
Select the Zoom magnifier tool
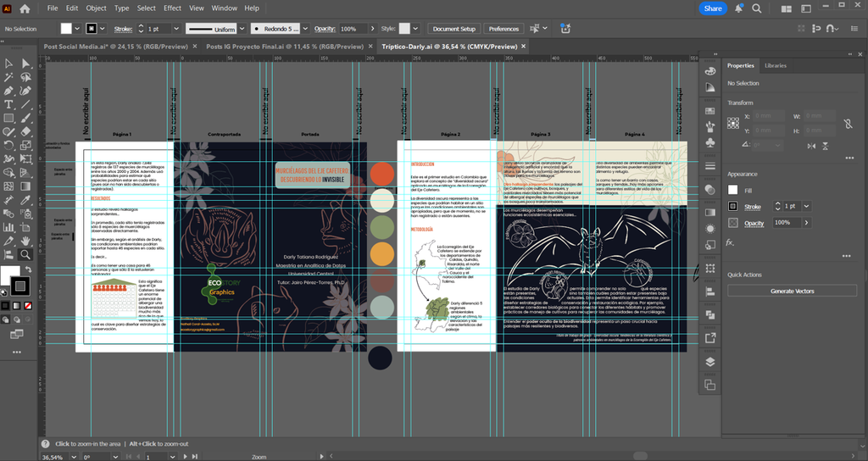tap(25, 254)
